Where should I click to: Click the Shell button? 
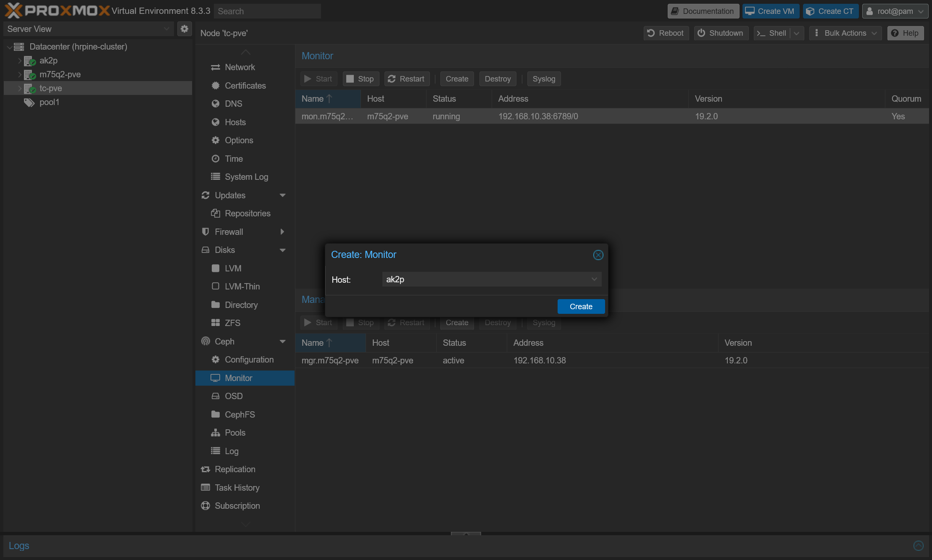(772, 33)
